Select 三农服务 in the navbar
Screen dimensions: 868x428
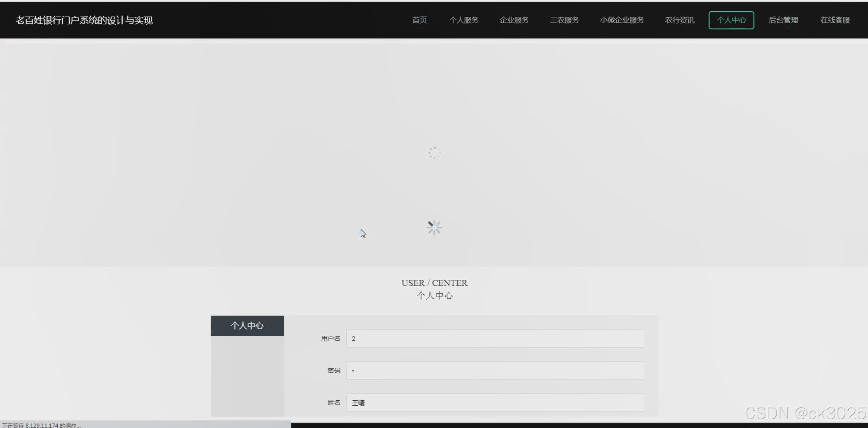pyautogui.click(x=564, y=20)
